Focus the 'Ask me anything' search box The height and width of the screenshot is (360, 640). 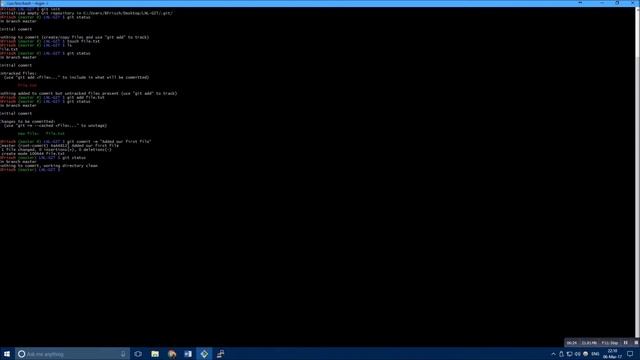[73, 354]
